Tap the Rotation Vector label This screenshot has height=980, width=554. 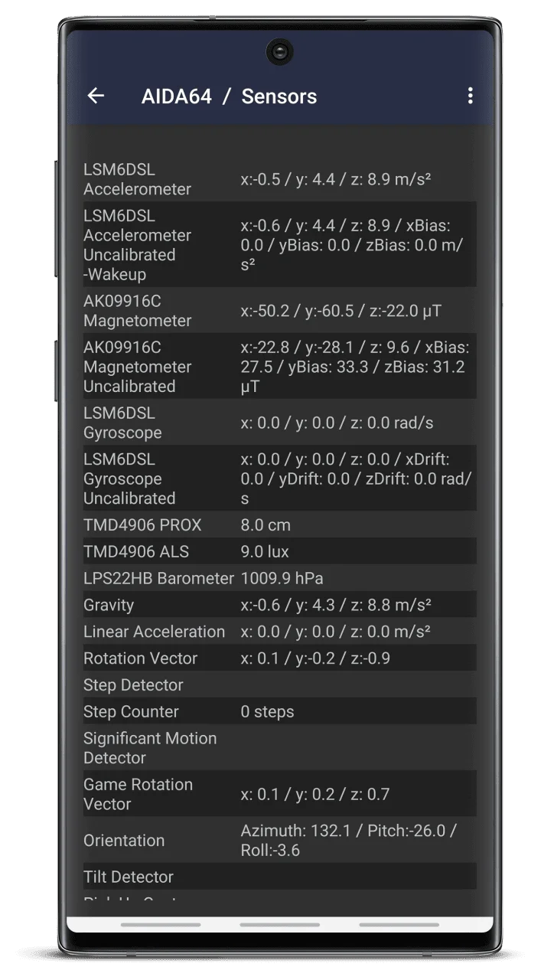click(x=140, y=658)
